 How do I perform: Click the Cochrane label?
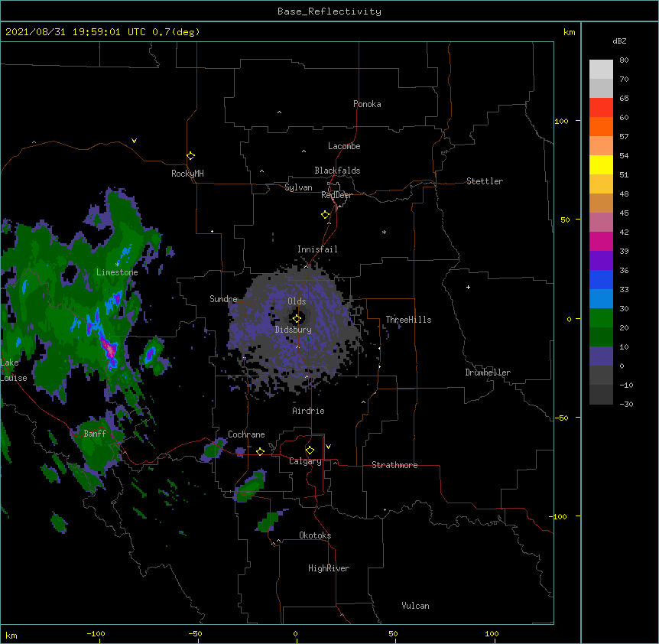pyautogui.click(x=246, y=434)
